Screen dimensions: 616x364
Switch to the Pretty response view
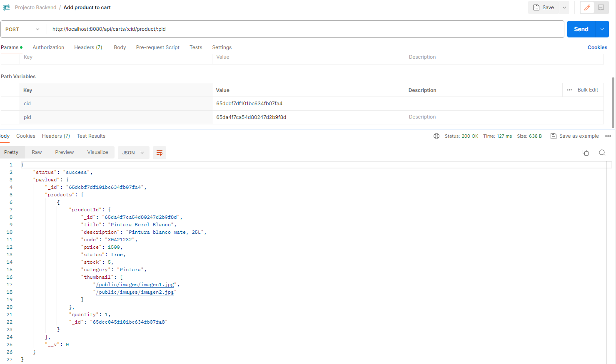(12, 152)
